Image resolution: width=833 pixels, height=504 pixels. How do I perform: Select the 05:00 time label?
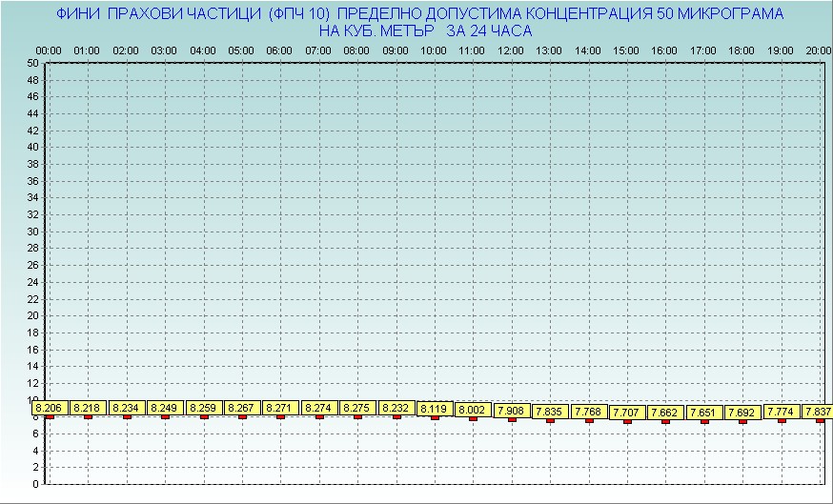tap(241, 51)
